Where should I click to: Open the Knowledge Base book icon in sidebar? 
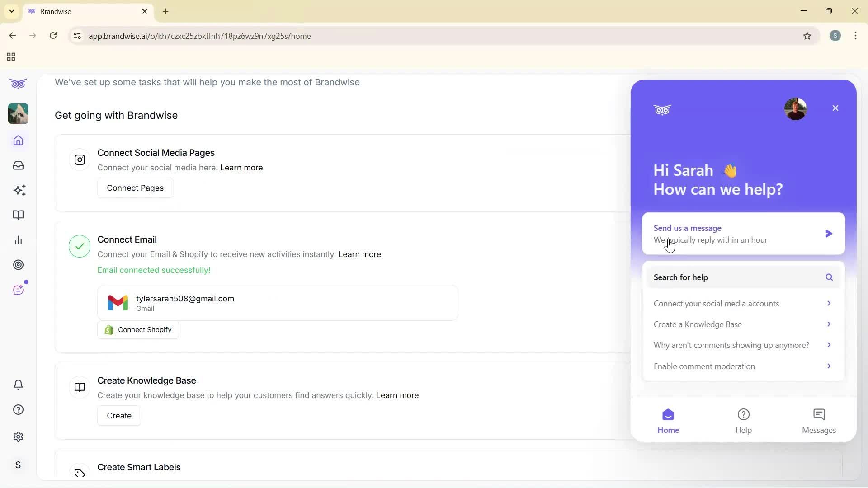pyautogui.click(x=18, y=215)
